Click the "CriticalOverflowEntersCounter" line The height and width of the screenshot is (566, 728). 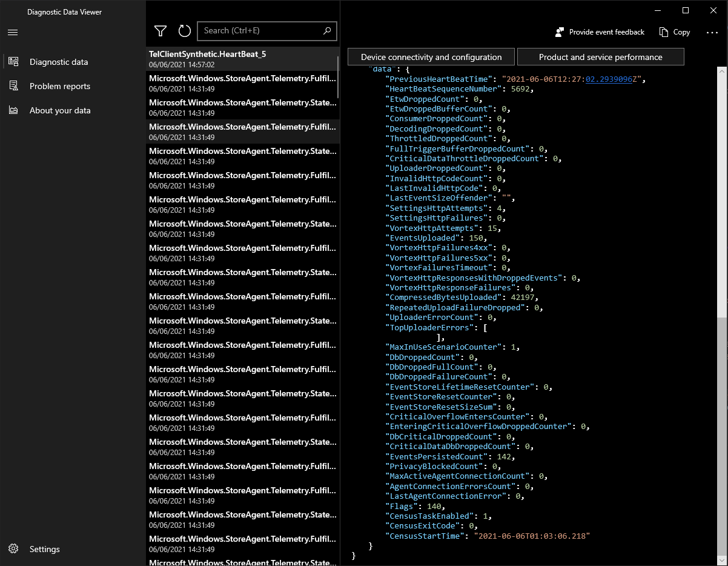coord(467,416)
